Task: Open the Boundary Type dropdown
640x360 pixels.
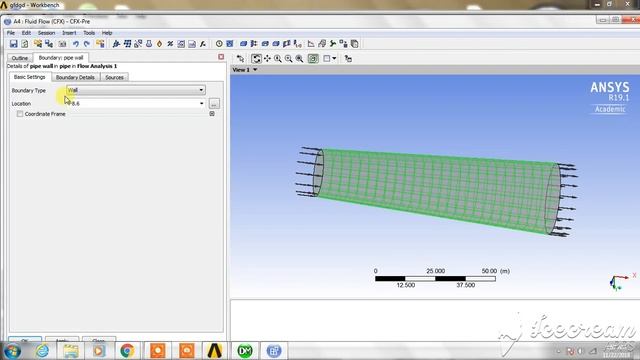Action: pos(136,90)
